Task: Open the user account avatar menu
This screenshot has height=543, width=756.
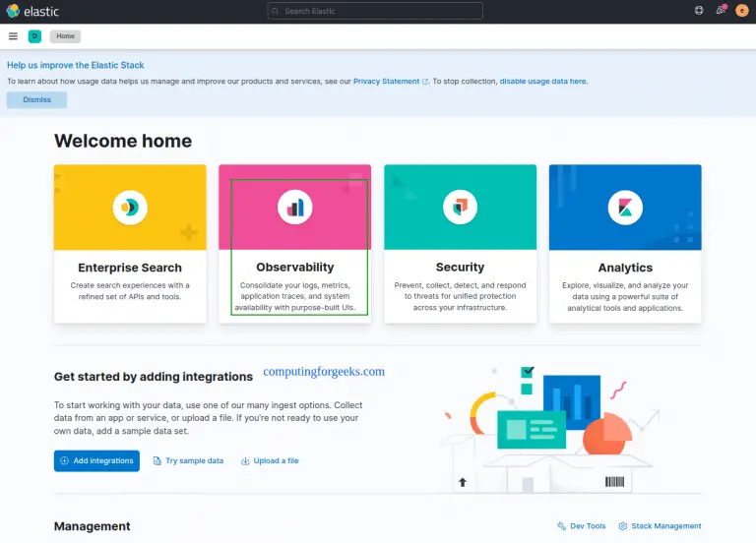Action: pos(742,11)
